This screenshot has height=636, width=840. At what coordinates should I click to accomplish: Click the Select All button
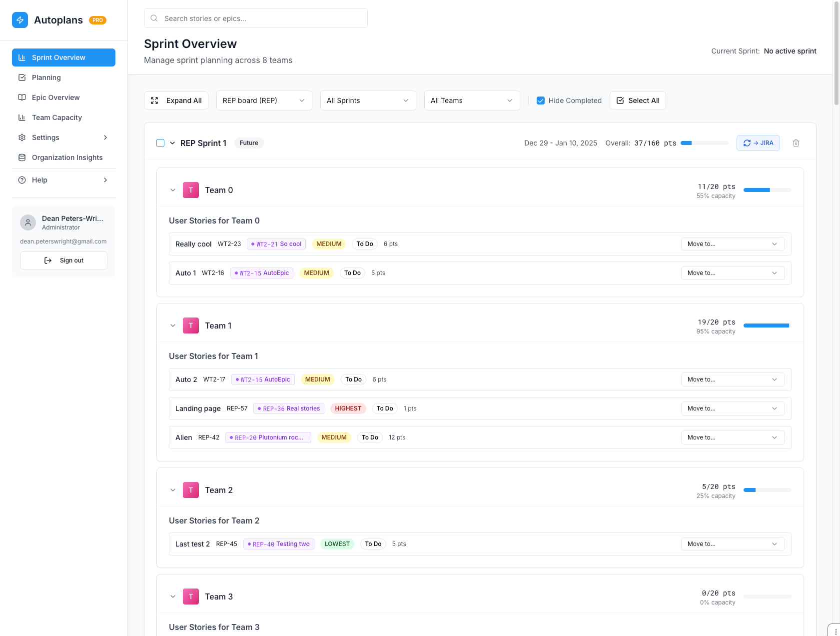click(x=638, y=100)
